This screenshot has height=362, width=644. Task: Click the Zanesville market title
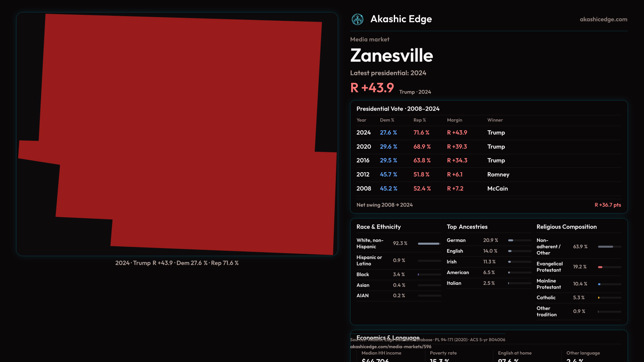point(391,56)
